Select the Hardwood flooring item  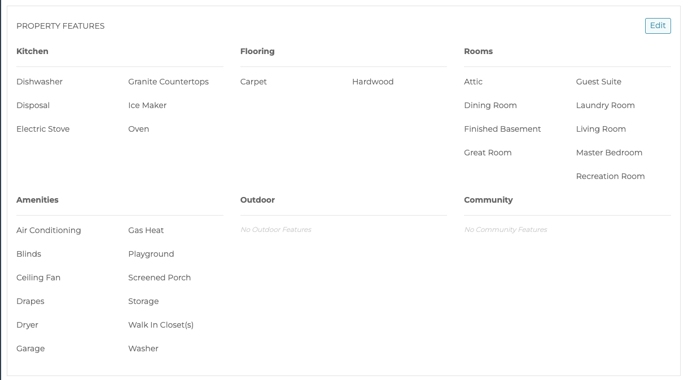click(373, 82)
